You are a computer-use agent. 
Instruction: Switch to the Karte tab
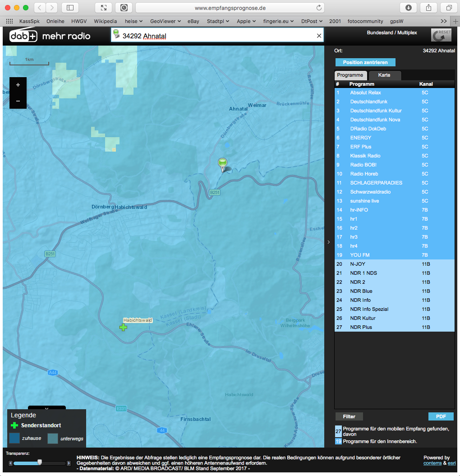click(384, 75)
